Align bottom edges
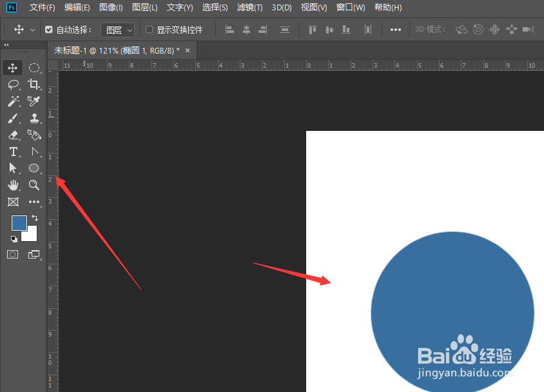Viewport: 544px width, 392px height. coord(346,30)
